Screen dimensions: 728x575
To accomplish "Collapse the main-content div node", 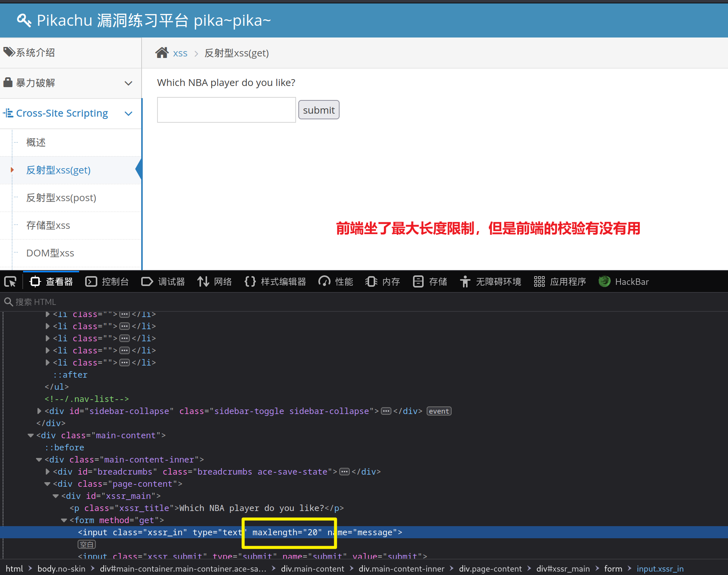I will pyautogui.click(x=31, y=435).
